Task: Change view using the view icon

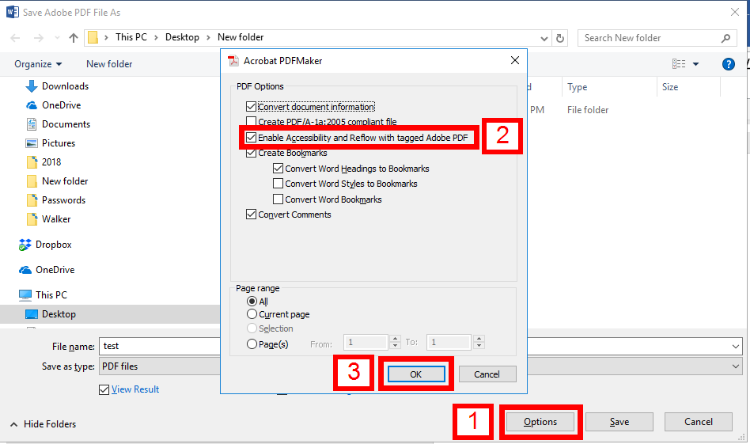Action: (678, 64)
